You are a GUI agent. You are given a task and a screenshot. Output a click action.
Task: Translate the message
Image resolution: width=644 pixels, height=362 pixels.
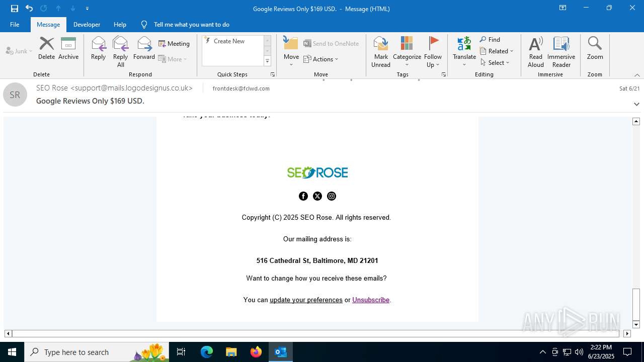(x=464, y=52)
